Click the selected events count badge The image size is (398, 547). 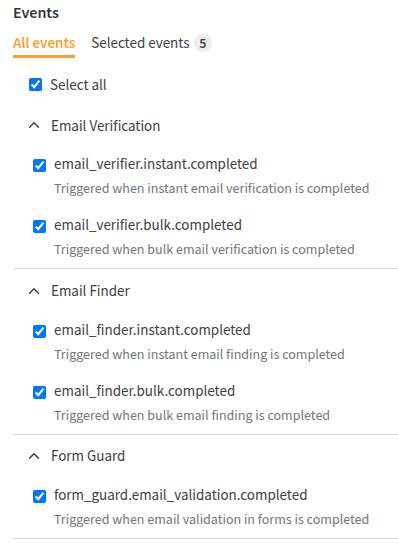tap(203, 44)
